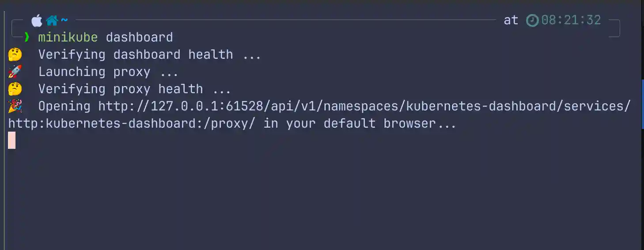The image size is (644, 250).
Task: Click the 08:21:32 timestamp
Action: point(571,20)
